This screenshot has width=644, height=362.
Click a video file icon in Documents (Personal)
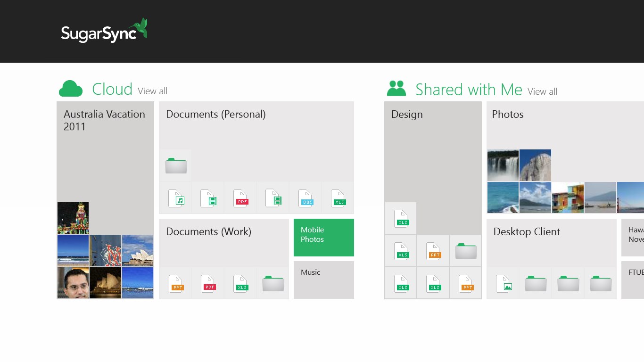click(x=208, y=198)
